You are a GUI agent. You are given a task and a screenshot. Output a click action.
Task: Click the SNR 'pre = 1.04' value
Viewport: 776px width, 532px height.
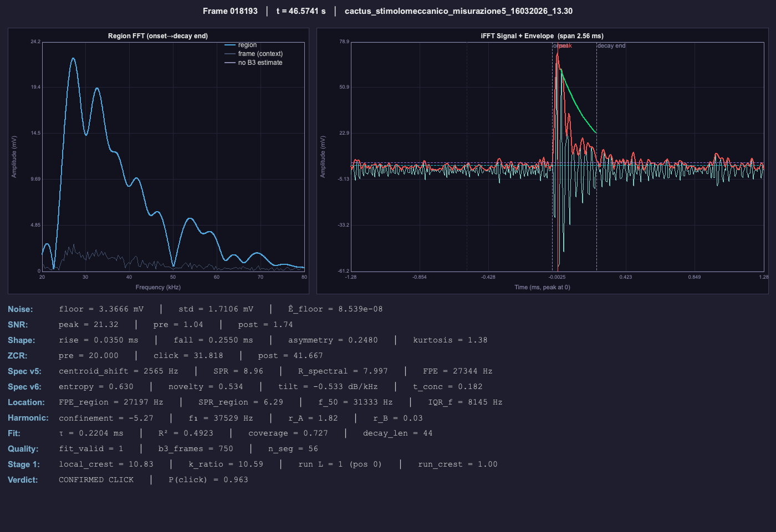coord(178,325)
